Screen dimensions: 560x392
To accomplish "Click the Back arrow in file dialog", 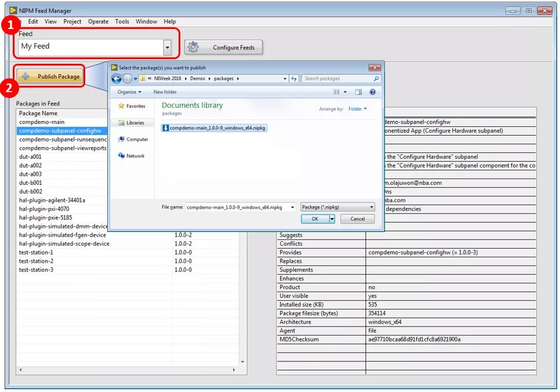I will click(117, 79).
